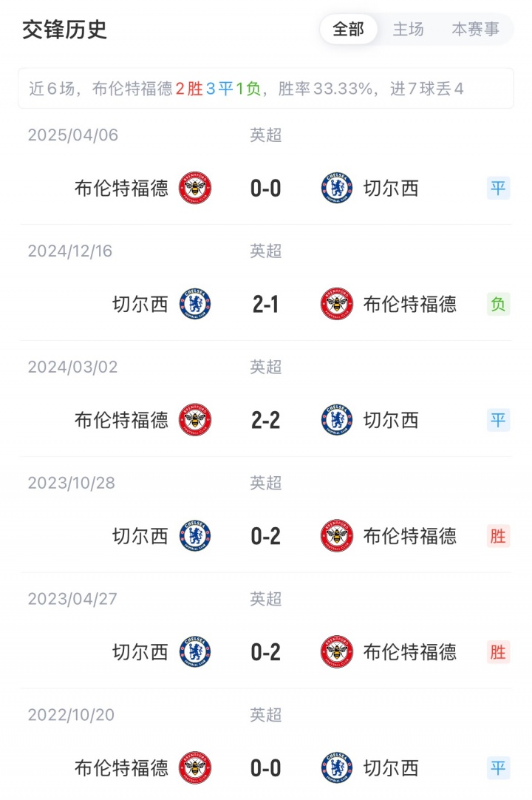Open the 2-2 score on 2024/03/02
This screenshot has width=532, height=800.
(266, 420)
